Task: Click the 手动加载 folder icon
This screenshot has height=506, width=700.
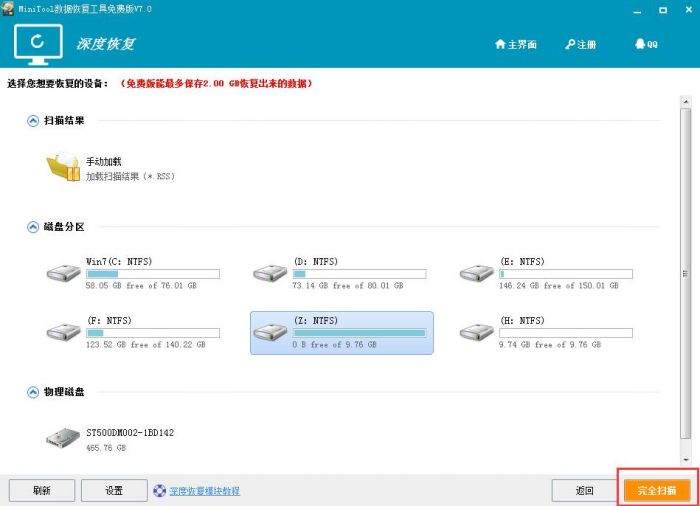Action: pos(63,167)
